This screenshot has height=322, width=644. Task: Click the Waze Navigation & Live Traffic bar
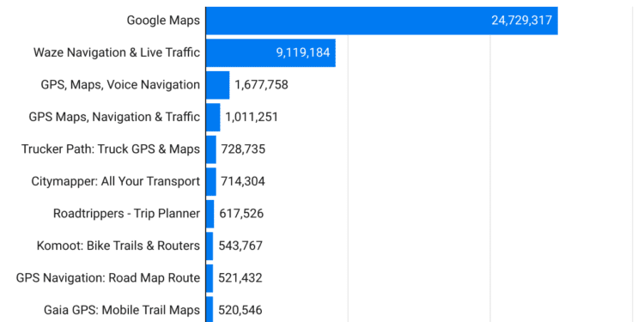pyautogui.click(x=270, y=52)
